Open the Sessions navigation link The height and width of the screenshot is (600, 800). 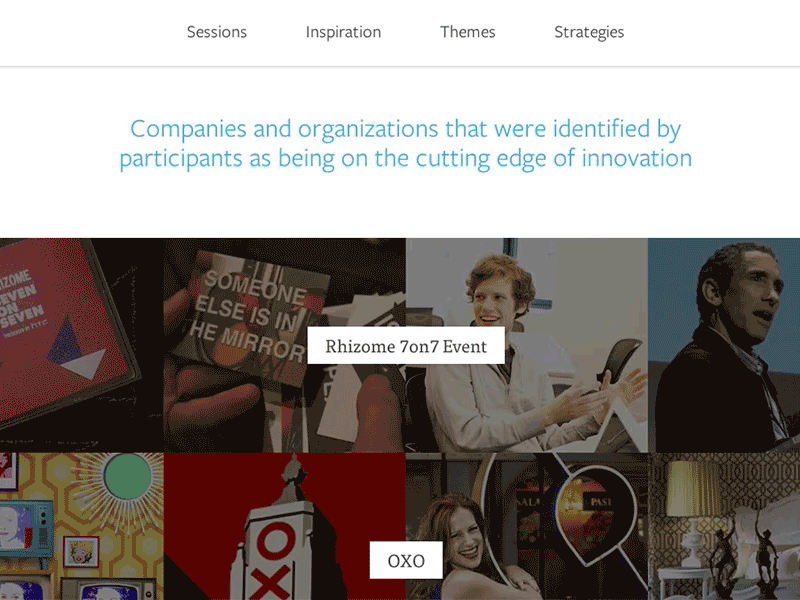point(216,32)
